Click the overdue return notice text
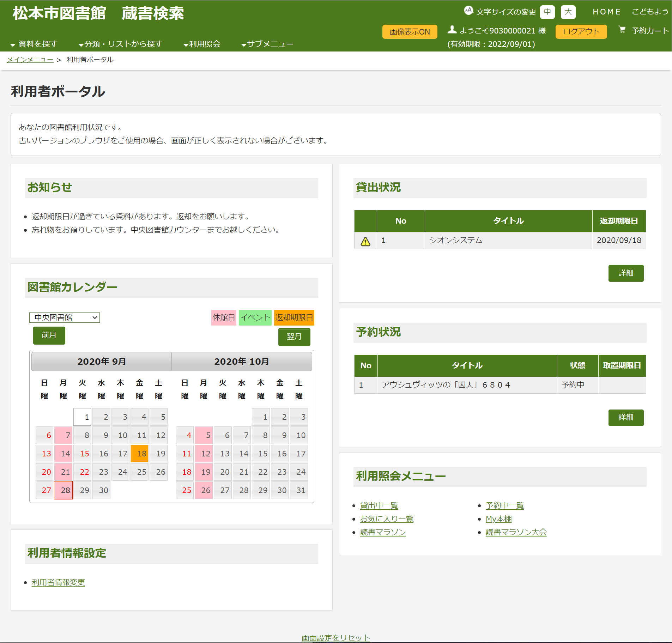This screenshot has height=643, width=672. [x=141, y=216]
